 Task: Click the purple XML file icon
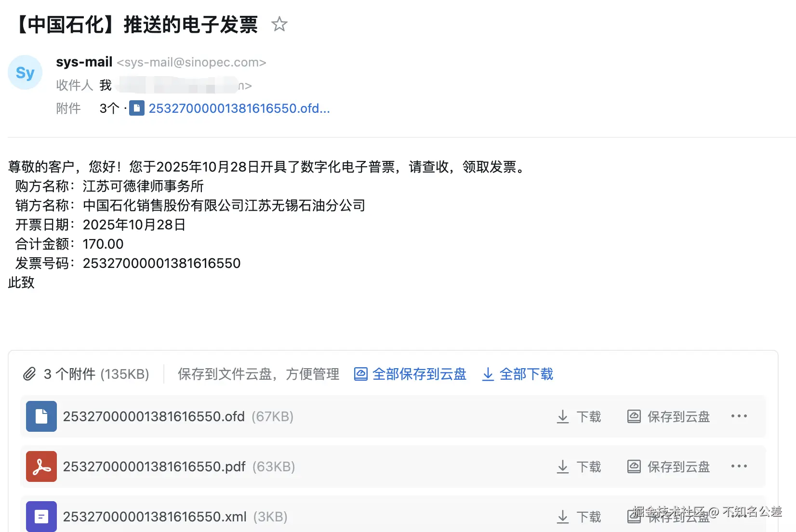(41, 516)
